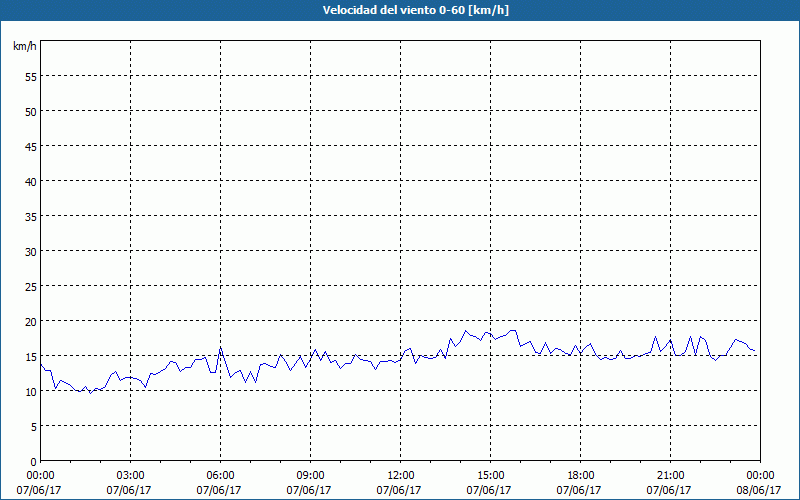Viewport: 800px width, 500px height.
Task: Click the y-axis value "30"
Action: click(31, 252)
